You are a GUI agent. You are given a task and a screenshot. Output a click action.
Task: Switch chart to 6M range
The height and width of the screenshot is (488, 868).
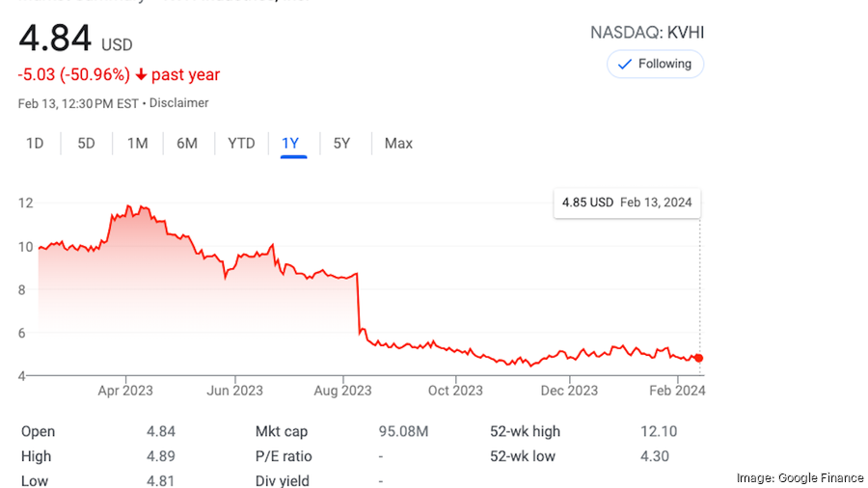coord(187,144)
